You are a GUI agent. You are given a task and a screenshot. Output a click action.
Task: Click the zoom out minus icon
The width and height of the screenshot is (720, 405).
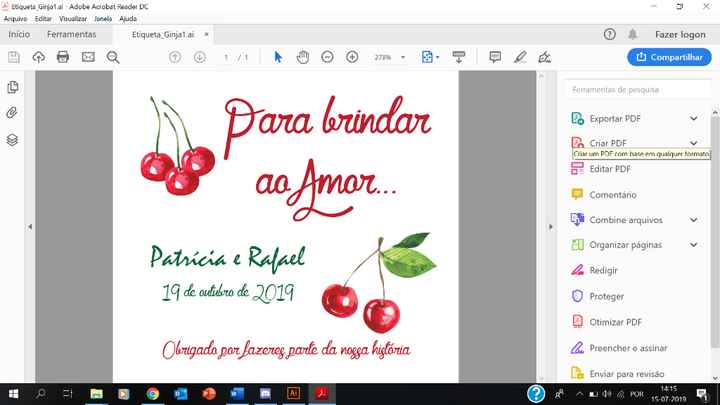tap(328, 57)
